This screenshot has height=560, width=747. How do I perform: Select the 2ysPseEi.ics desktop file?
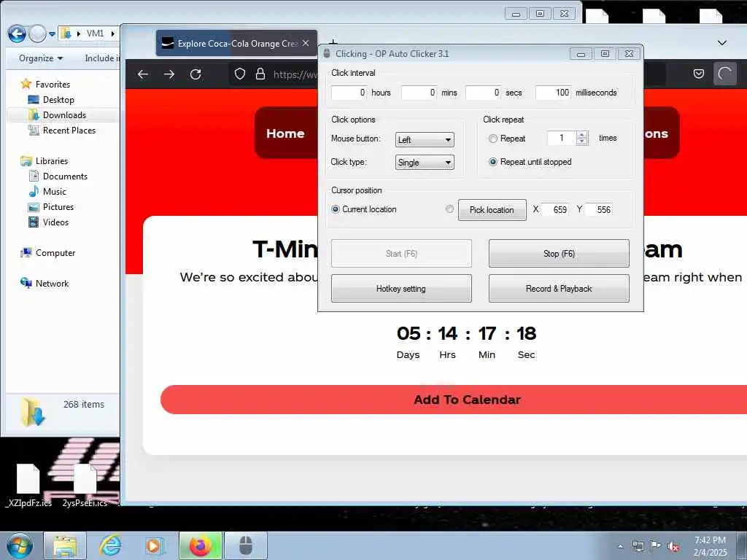click(85, 485)
